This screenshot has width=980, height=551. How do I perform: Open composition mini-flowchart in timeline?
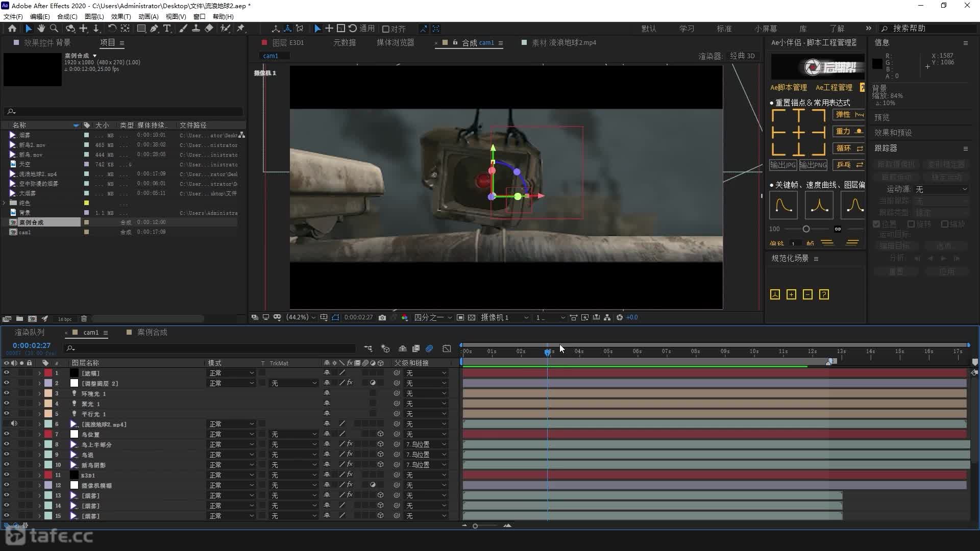[368, 348]
